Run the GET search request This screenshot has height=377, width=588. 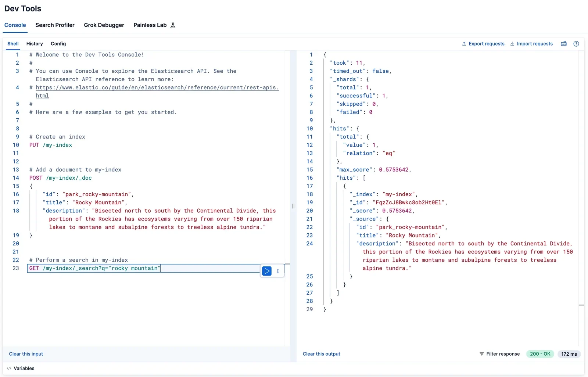point(267,271)
